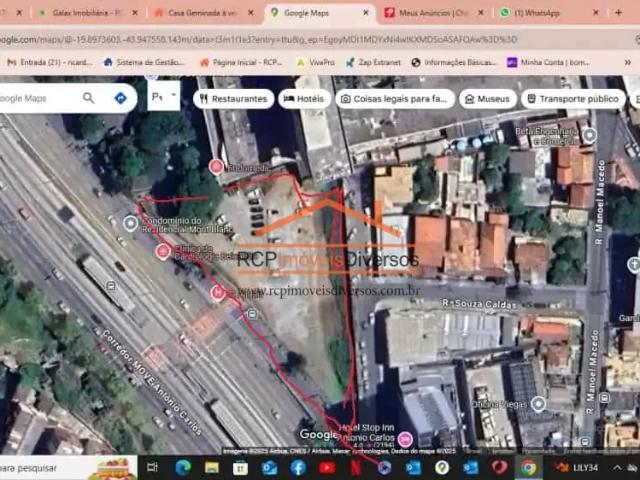Screen dimensions: 640x480
Task: Open the Minha Conta bookmark
Action: [549, 62]
